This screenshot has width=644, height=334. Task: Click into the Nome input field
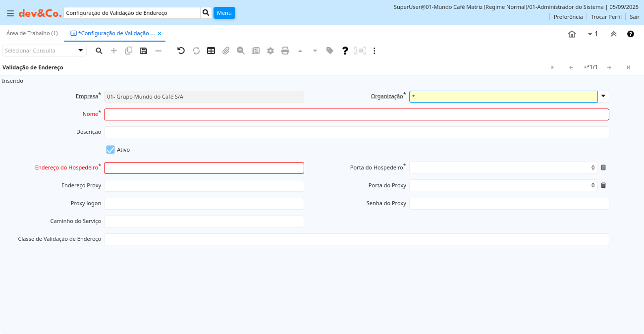pos(356,114)
